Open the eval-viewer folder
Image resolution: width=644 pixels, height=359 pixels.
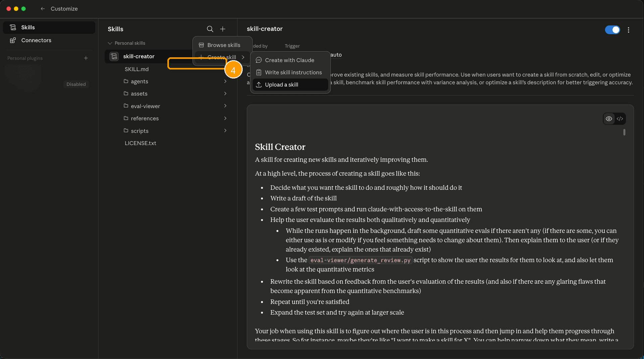point(145,106)
